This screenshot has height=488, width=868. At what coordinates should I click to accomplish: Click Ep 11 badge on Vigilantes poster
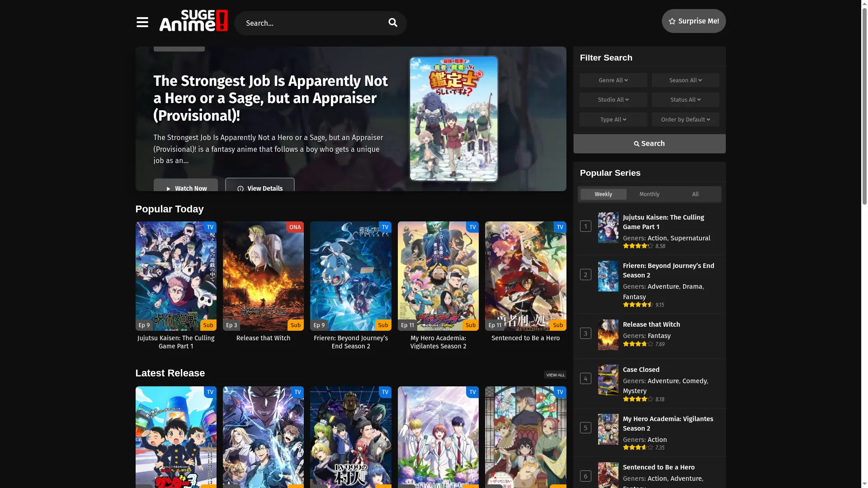407,325
